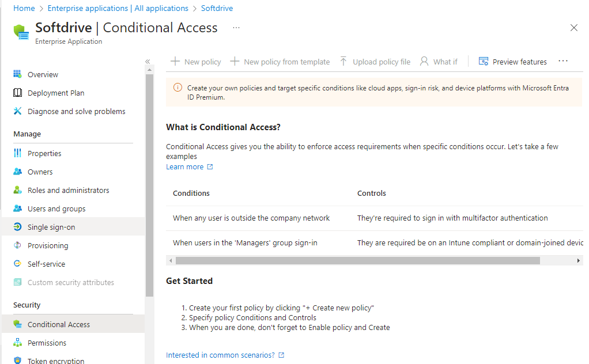Click the table scroll left arrow
This screenshot has width=589, height=364.
(171, 260)
